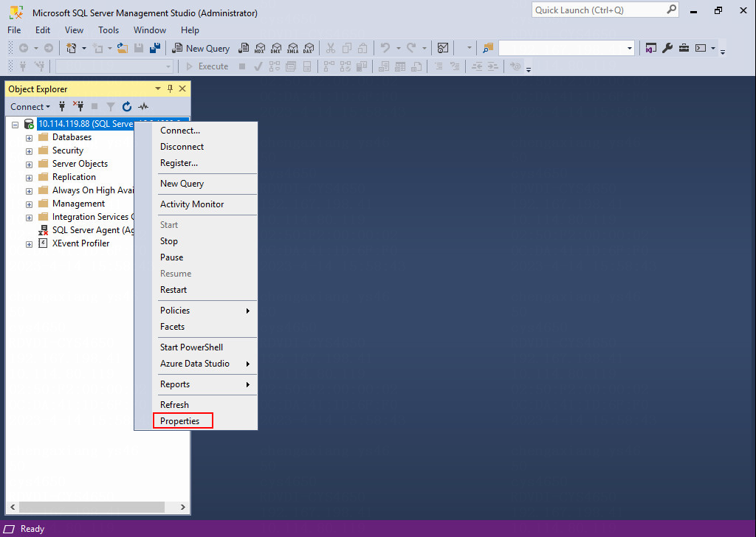Click the Database Engine Query icon
The height and width of the screenshot is (537, 756).
tap(244, 48)
